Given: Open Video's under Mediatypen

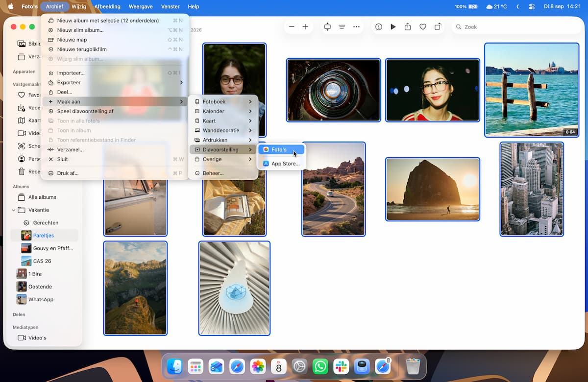Looking at the screenshot, I should [x=44, y=338].
